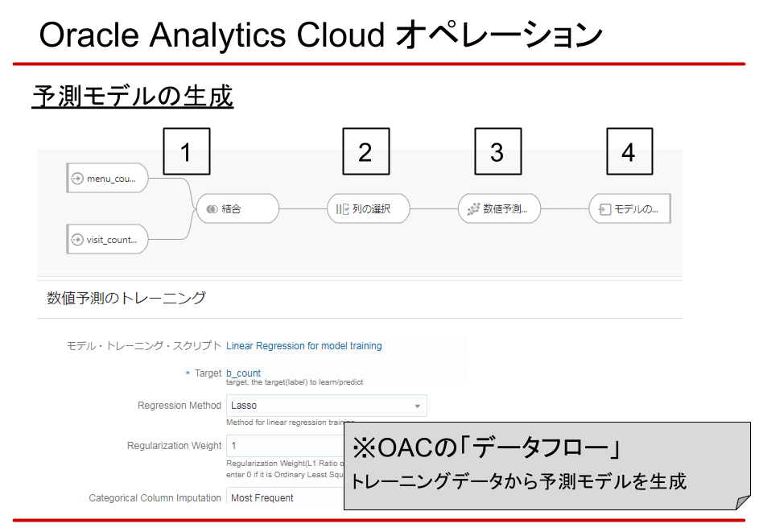
Task: Open the Categorical Column Imputation Most Frequent dropdown
Action: tap(286, 497)
